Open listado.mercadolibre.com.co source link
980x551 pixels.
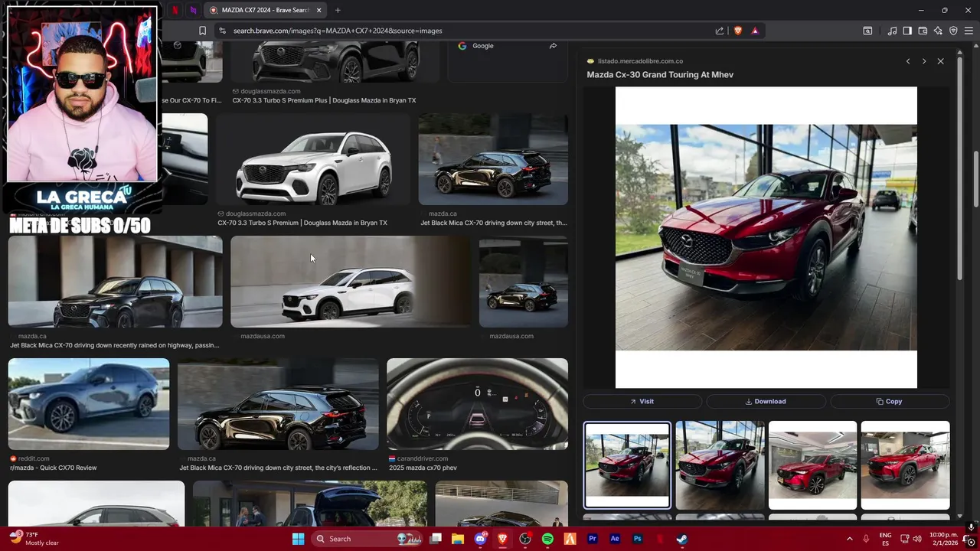coord(640,61)
